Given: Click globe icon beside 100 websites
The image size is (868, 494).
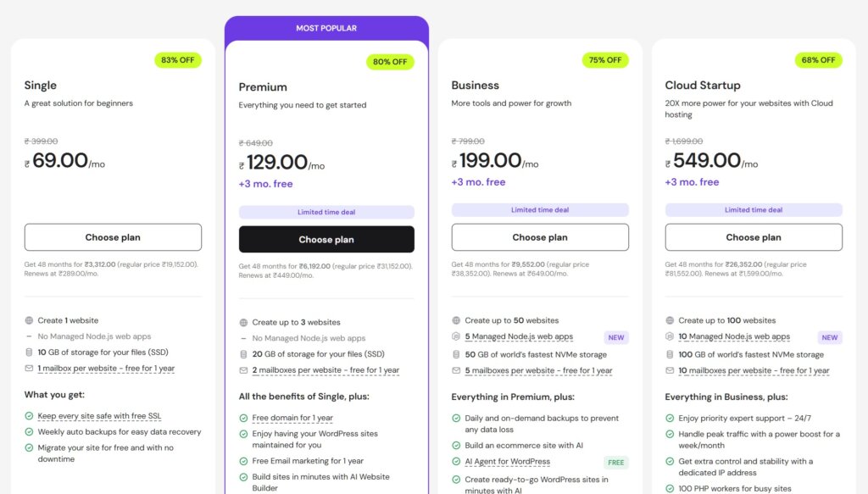Looking at the screenshot, I should tap(670, 321).
